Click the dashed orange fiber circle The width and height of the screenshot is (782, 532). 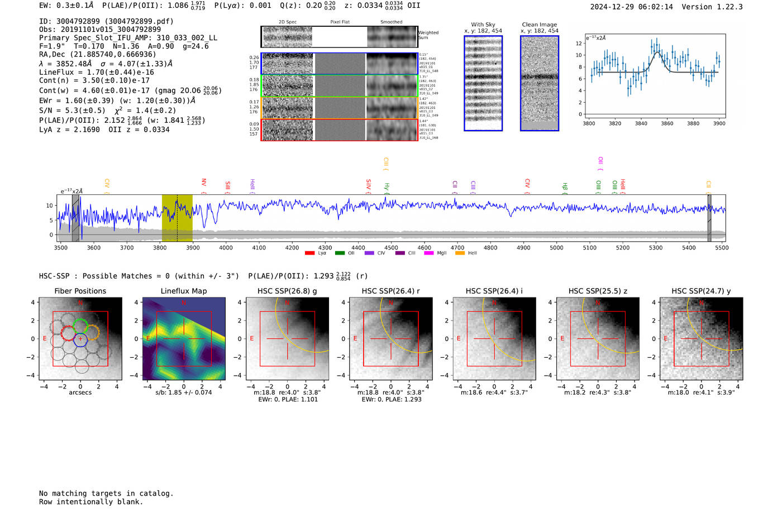pos(92,332)
